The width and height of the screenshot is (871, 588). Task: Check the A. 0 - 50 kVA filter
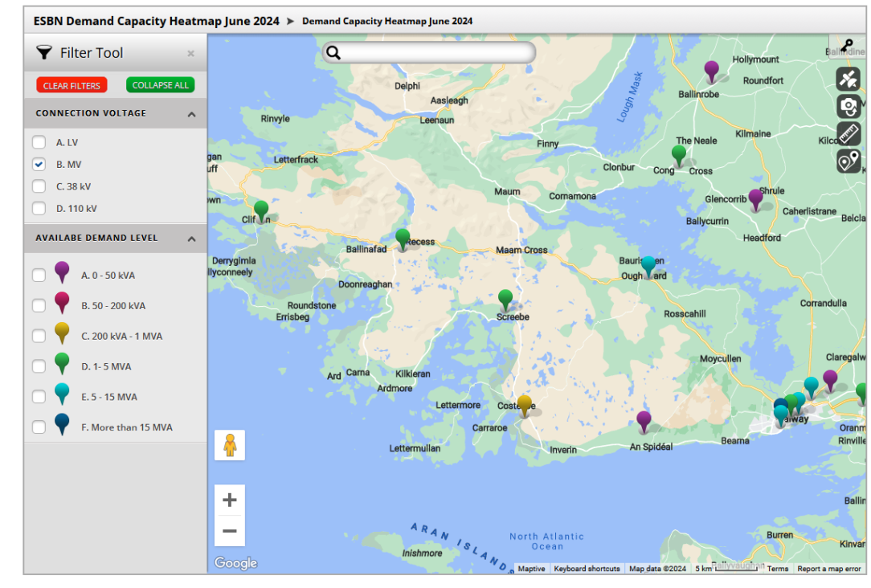pos(39,275)
